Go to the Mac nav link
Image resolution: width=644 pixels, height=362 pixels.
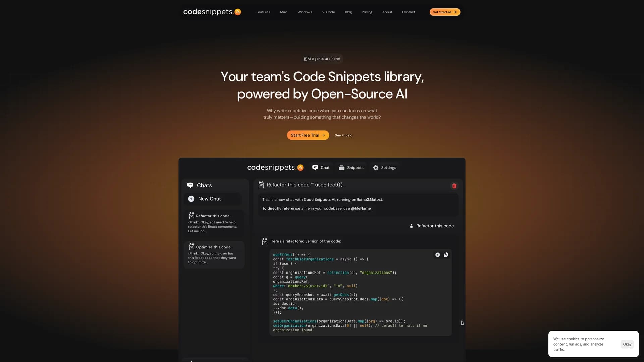click(x=283, y=12)
